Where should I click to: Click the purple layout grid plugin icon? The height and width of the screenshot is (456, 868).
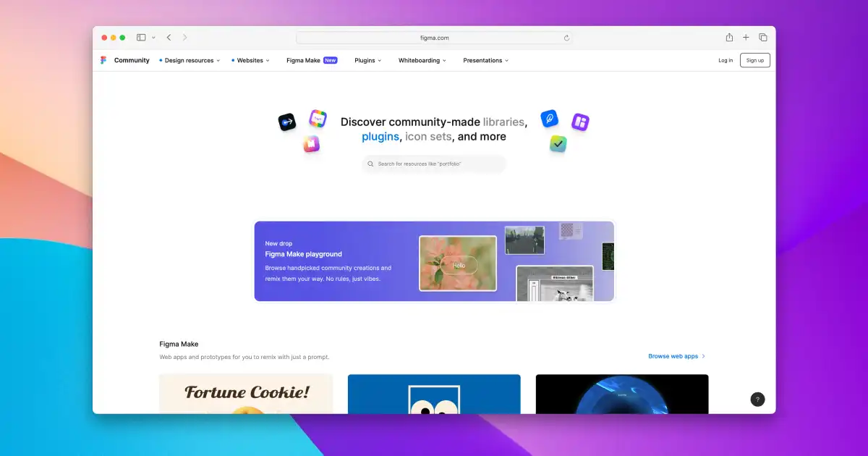click(580, 122)
